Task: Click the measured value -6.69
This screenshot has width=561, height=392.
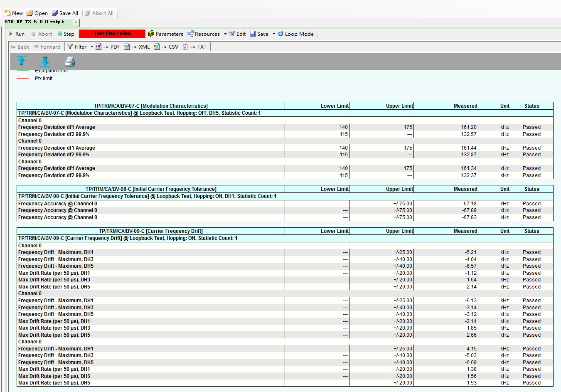Action: point(471,362)
